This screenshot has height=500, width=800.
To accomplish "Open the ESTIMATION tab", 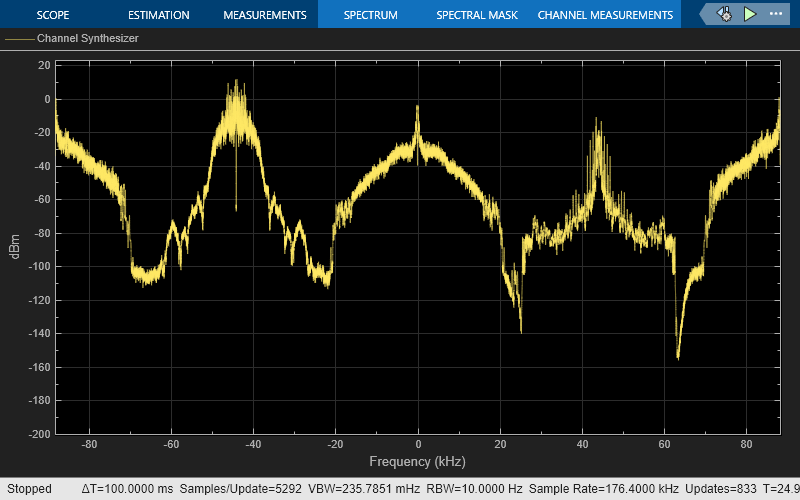I will coord(159,15).
